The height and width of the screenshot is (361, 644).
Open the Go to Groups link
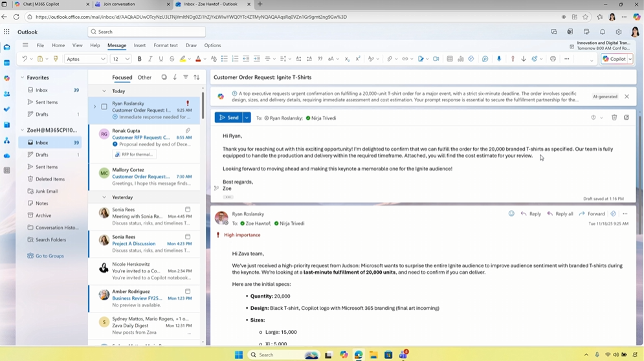tap(49, 256)
